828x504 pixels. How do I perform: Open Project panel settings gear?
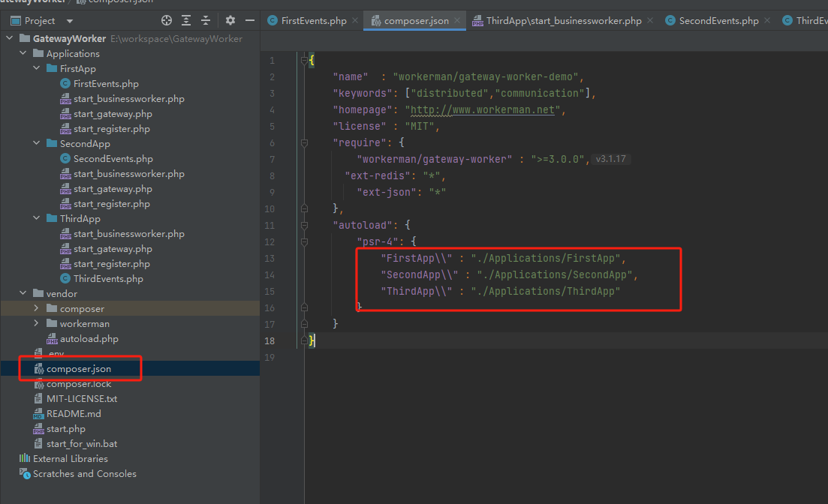230,20
